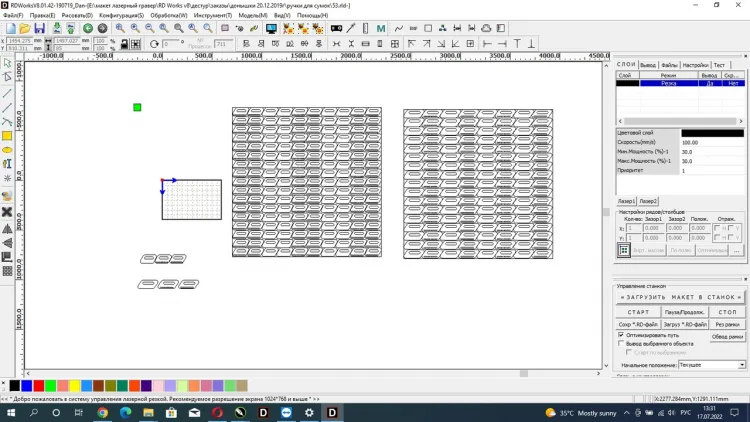Click the Рез рамки button
Image resolution: width=750 pixels, height=422 pixels.
tap(727, 324)
